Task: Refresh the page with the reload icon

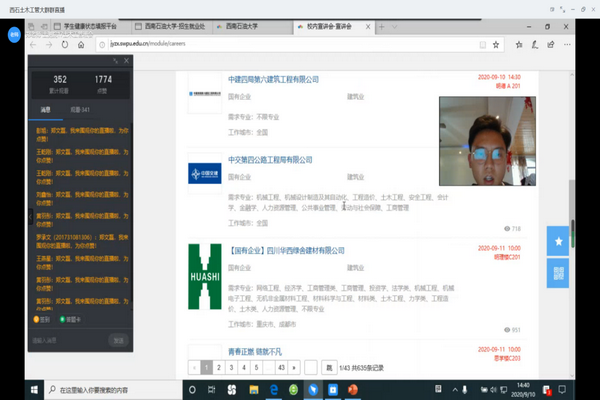Action: [65, 45]
